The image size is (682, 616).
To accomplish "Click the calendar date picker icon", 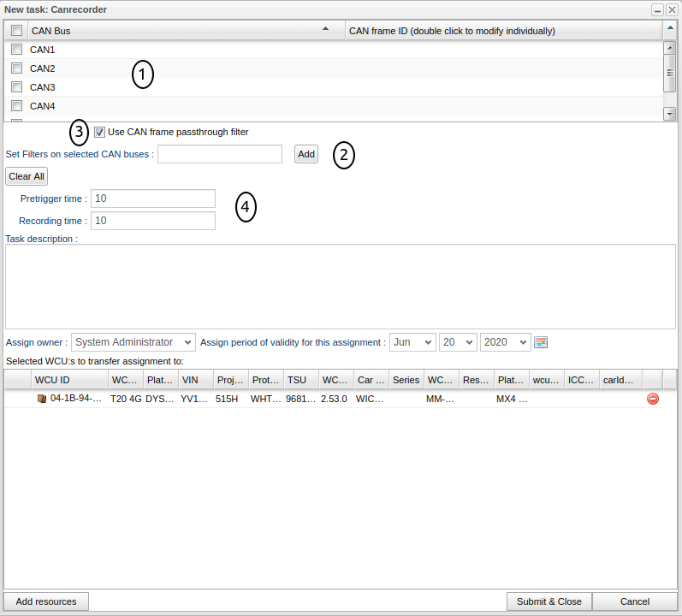I will click(540, 342).
